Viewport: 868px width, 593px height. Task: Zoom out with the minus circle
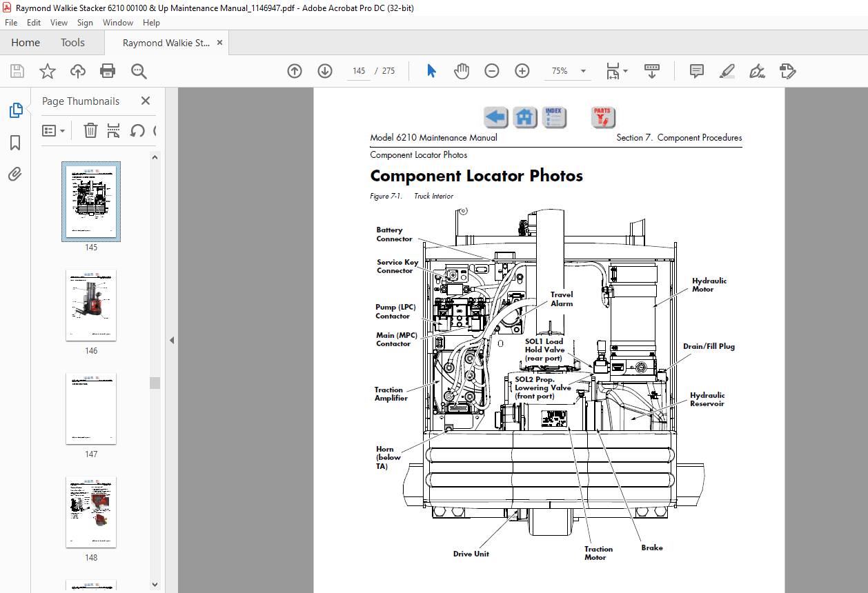[492, 71]
